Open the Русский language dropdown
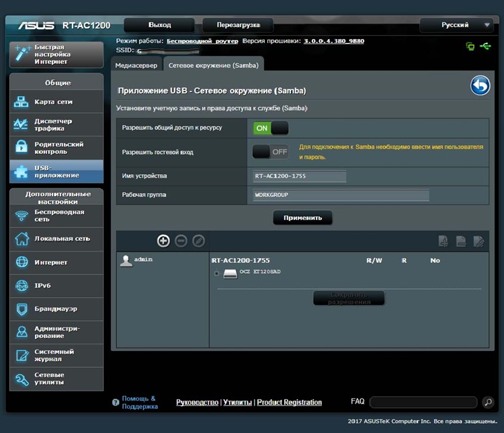Image resolution: width=504 pixels, height=433 pixels. pyautogui.click(x=458, y=25)
